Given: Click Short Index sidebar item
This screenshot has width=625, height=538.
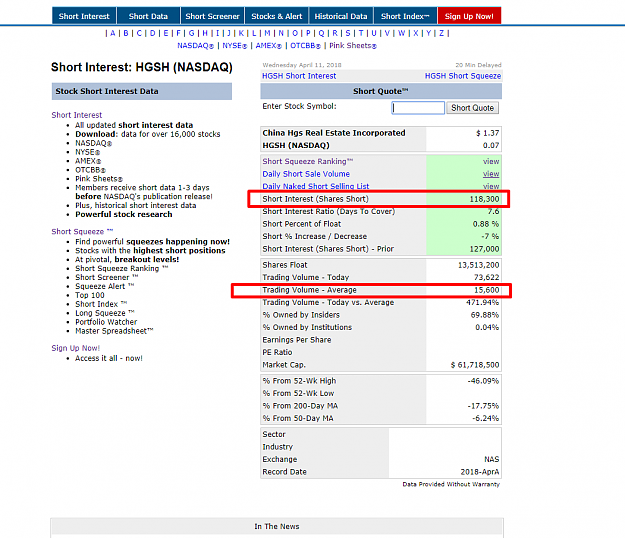Looking at the screenshot, I should point(101,304).
